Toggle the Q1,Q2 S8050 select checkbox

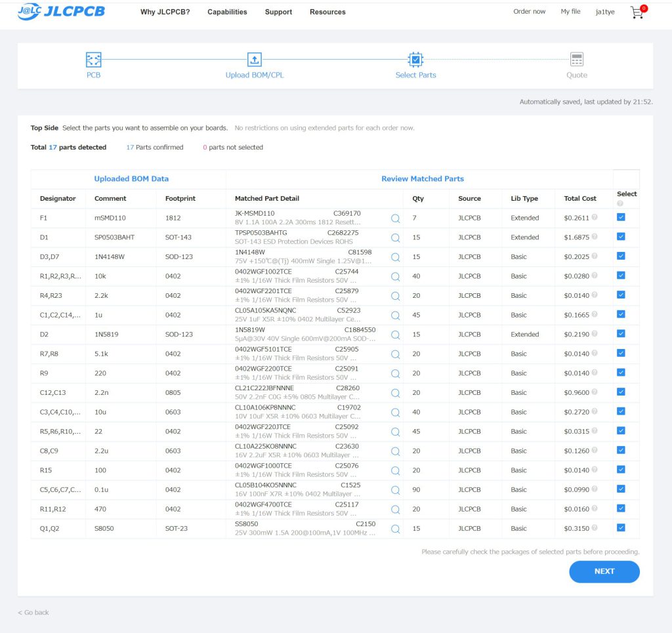(621, 528)
